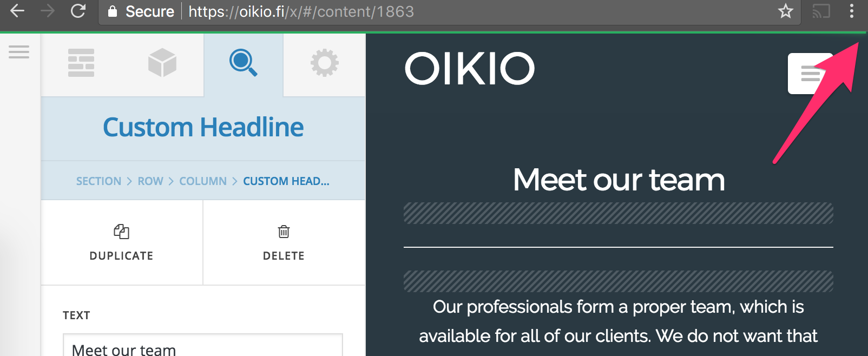The width and height of the screenshot is (868, 356).
Task: Select the Meet our team headline
Action: coord(619,180)
